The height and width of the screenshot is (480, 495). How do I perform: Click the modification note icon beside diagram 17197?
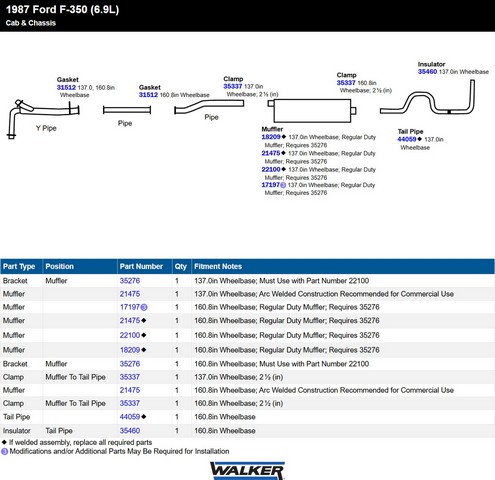point(283,185)
